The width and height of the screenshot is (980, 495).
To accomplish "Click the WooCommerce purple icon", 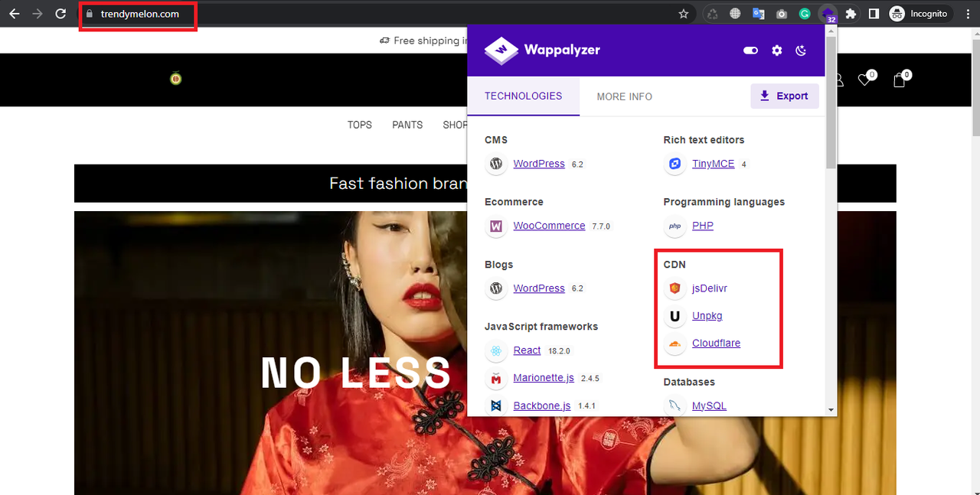I will (x=496, y=226).
